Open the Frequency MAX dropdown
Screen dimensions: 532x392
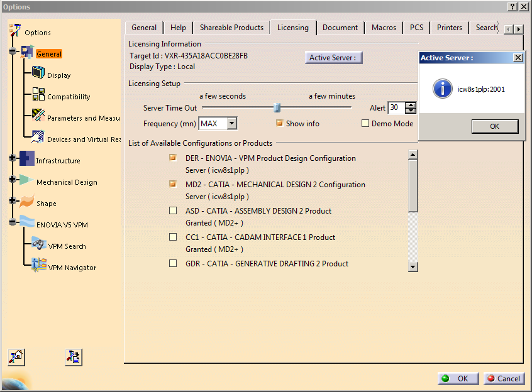click(232, 124)
